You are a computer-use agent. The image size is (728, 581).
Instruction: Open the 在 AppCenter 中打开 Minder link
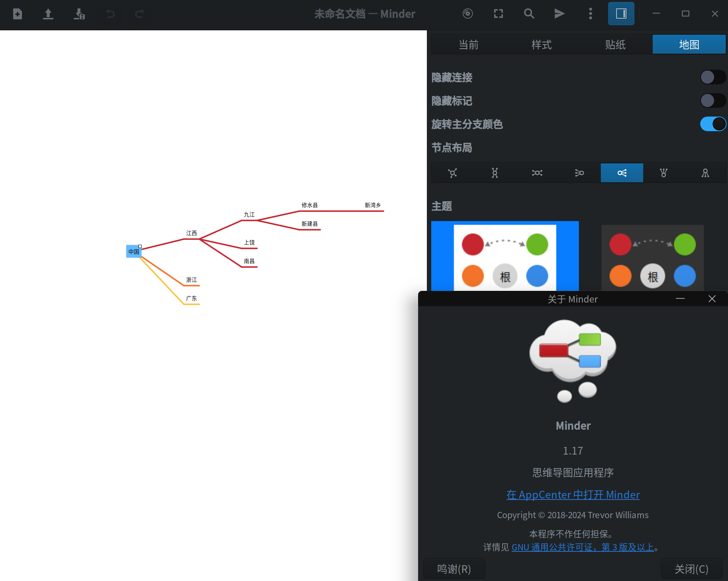point(573,494)
